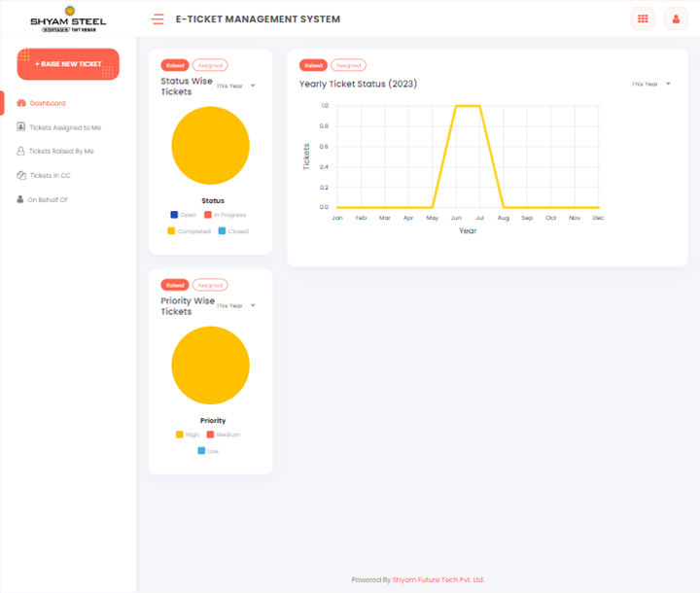The height and width of the screenshot is (593, 700).
Task: Click the Dashboard speedometer icon
Action: [21, 103]
